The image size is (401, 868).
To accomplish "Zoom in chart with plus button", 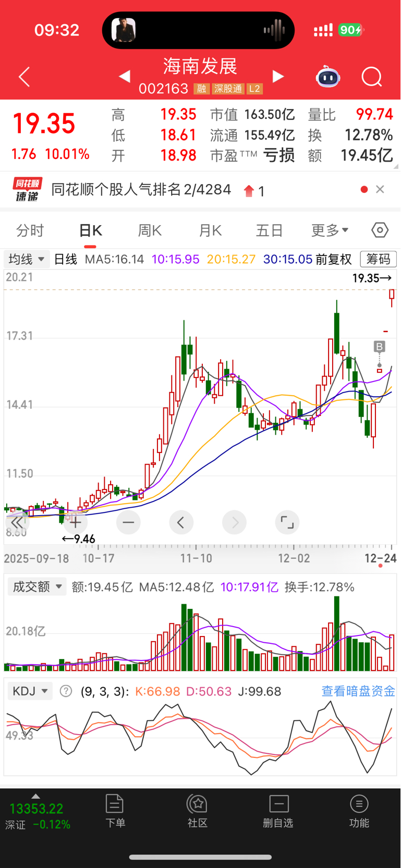I will (x=76, y=522).
